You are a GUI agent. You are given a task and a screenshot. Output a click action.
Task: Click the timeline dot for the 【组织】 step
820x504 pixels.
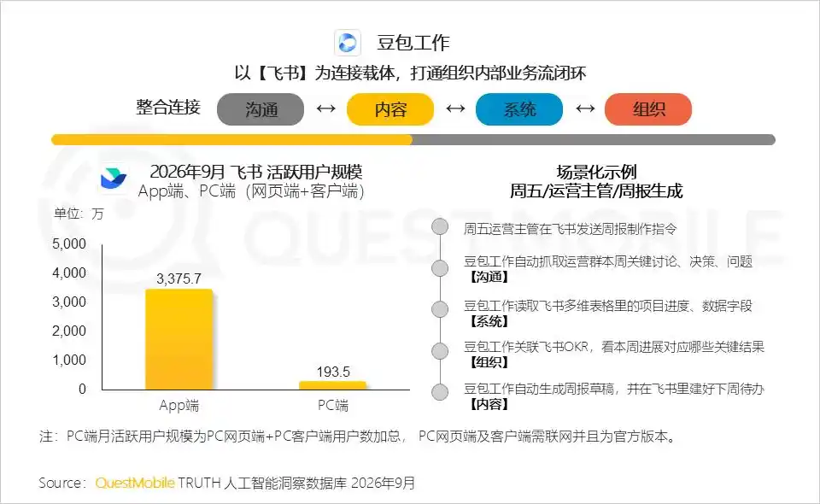click(440, 350)
